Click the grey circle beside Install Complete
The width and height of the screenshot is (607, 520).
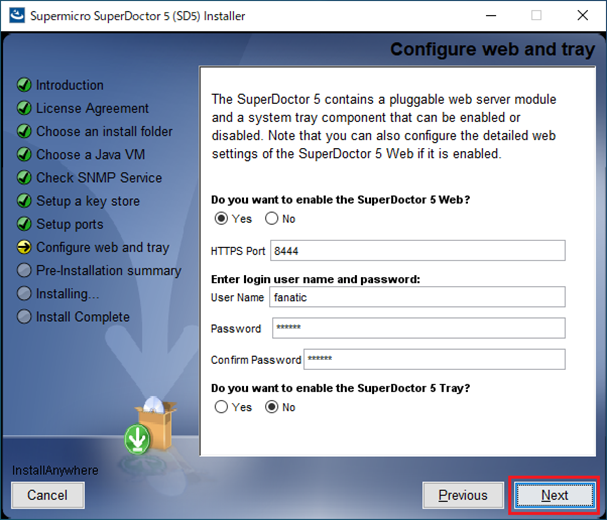pyautogui.click(x=24, y=317)
